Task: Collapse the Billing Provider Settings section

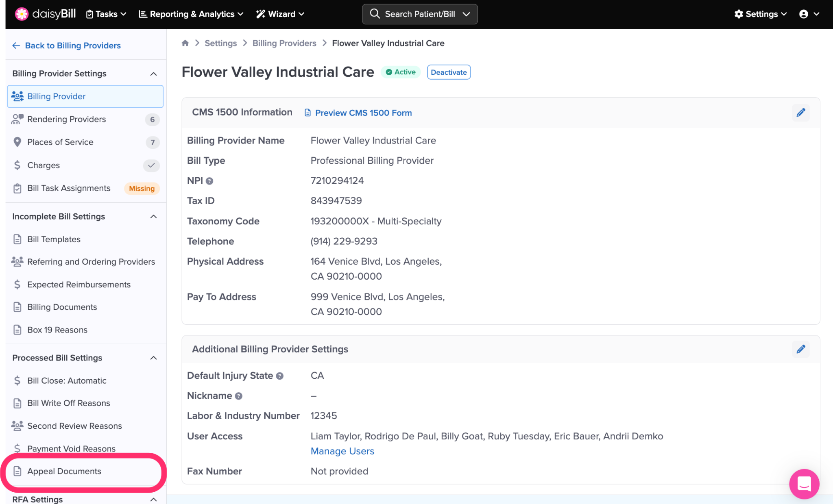Action: [153, 74]
